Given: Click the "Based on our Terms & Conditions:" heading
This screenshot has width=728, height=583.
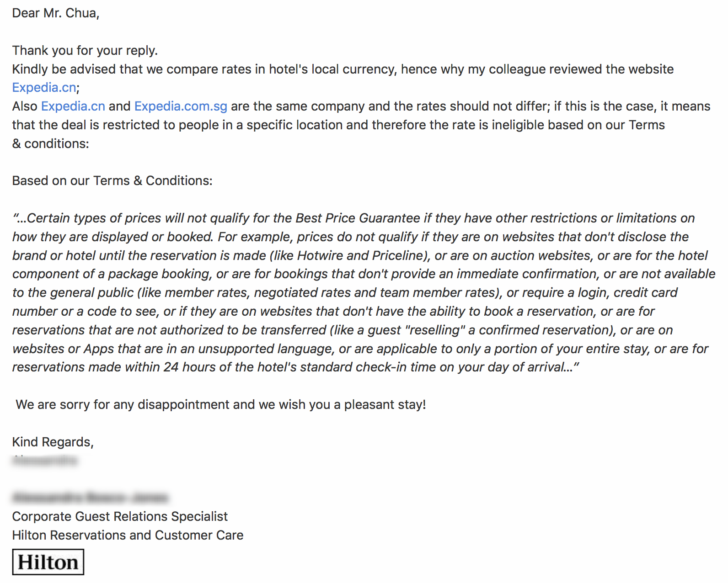Looking at the screenshot, I should 112,180.
